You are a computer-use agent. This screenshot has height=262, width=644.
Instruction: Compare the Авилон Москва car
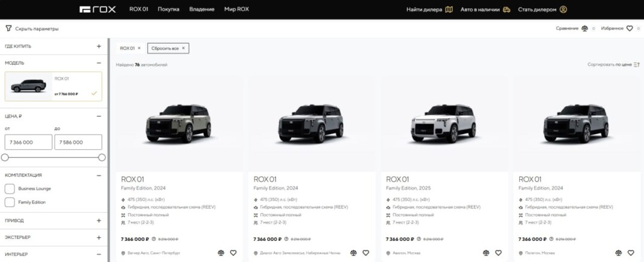(486, 253)
